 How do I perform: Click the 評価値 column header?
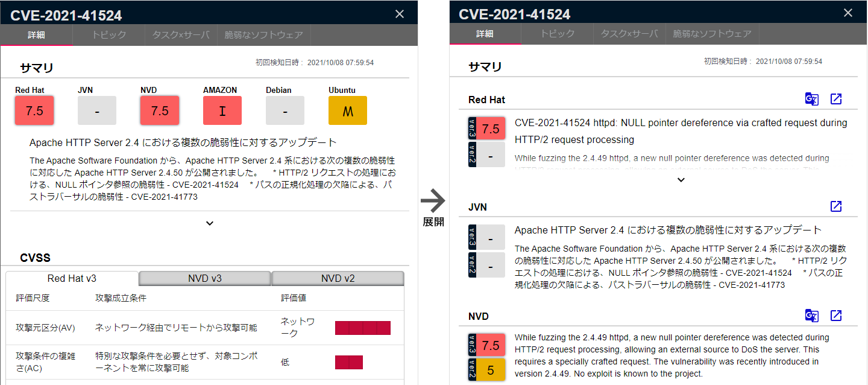click(x=294, y=298)
